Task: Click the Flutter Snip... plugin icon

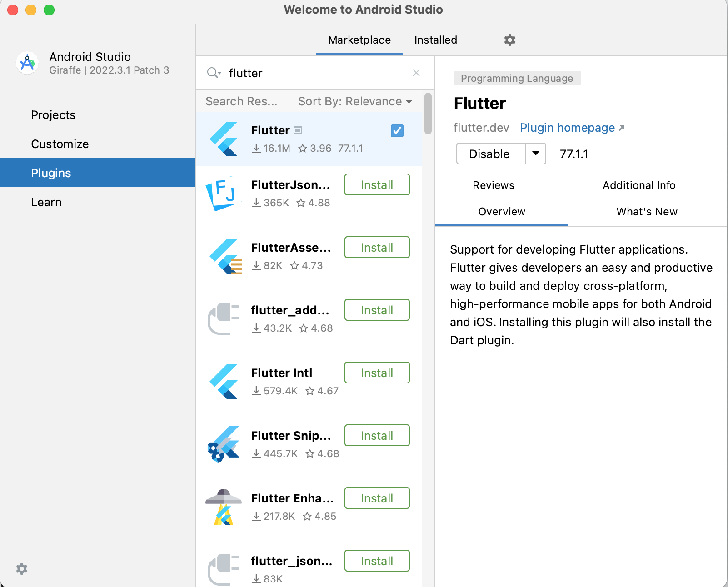Action: pos(224,444)
